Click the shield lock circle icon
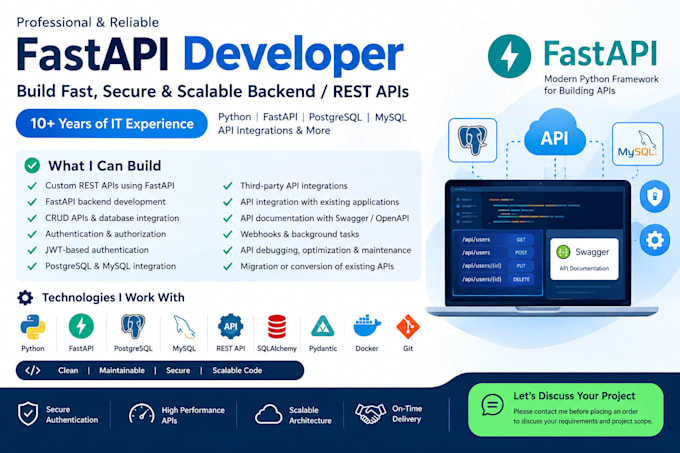The width and height of the screenshot is (680, 453). coord(654,196)
